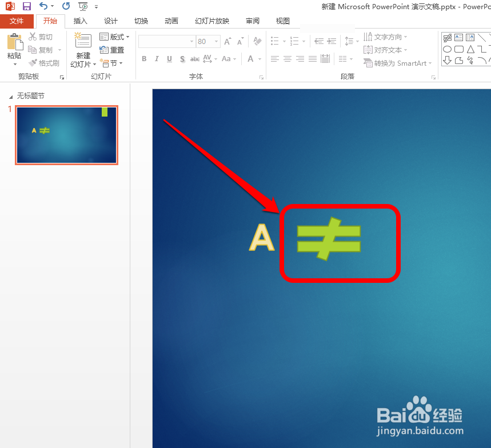Customize the quick access toolbar
491x448 pixels.
point(96,7)
